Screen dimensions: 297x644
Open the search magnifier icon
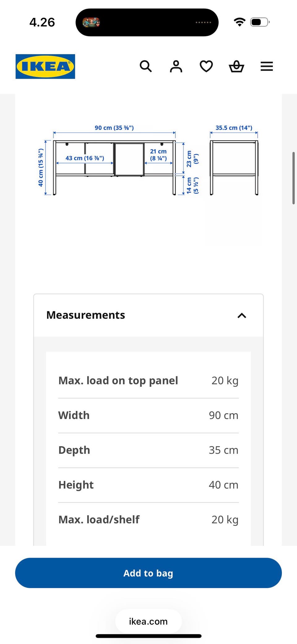point(146,66)
